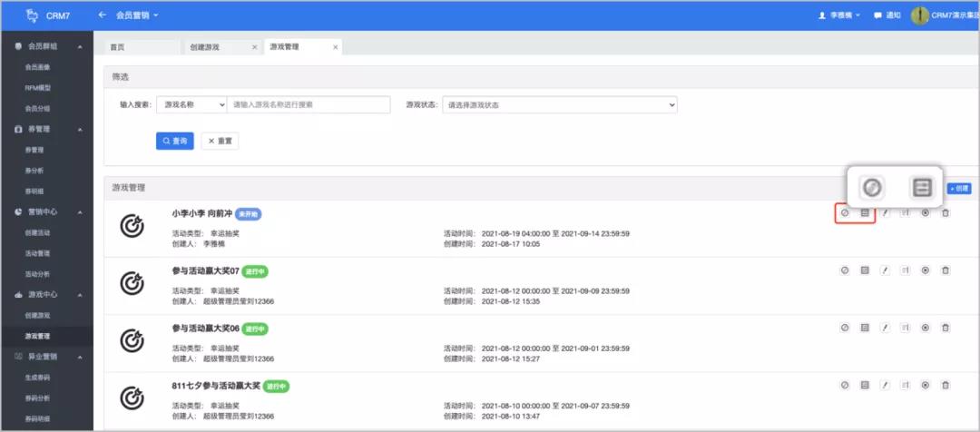This screenshot has height=432, width=980.
Task: Click the target icon of 参与活动赢大奖06
Action: click(x=132, y=340)
